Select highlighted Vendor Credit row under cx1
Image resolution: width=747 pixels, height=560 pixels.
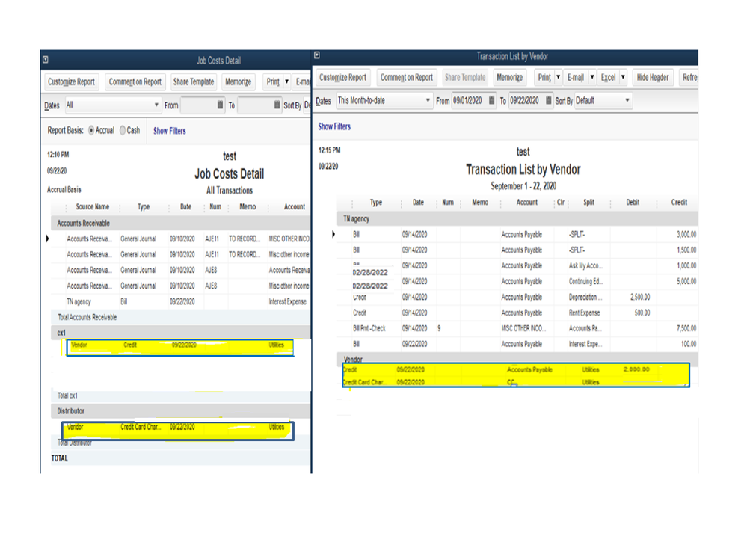(x=180, y=347)
